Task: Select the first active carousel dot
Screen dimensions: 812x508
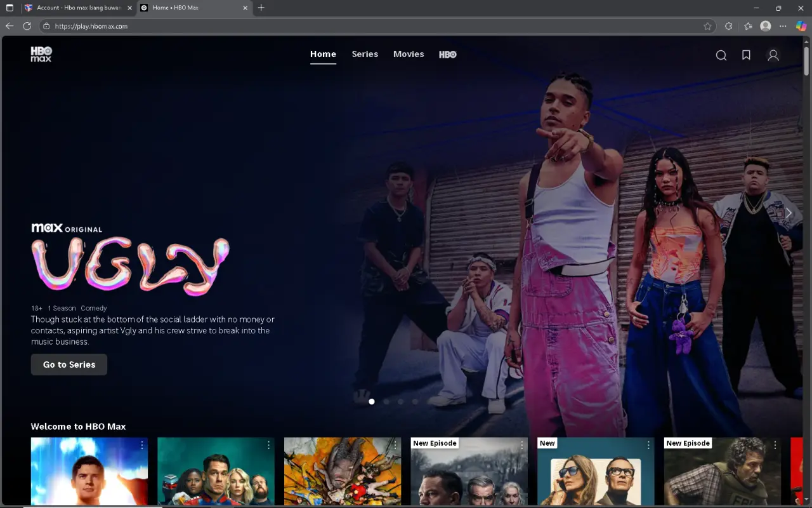Action: coord(372,401)
